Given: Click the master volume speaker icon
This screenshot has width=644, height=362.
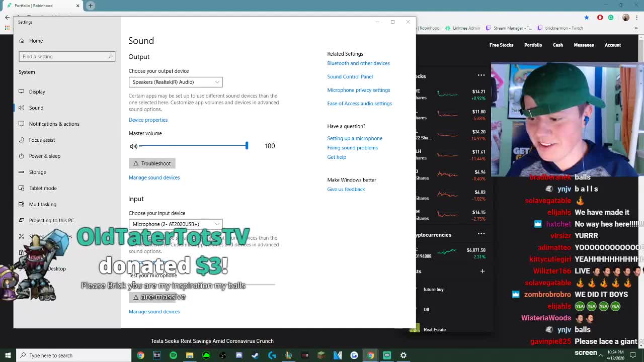Looking at the screenshot, I should point(133,146).
